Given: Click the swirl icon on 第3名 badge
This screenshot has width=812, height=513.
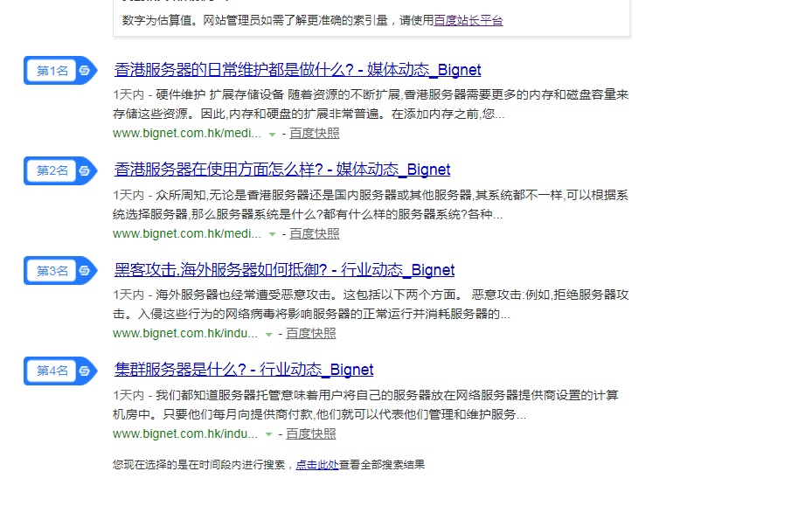Looking at the screenshot, I should 85,271.
